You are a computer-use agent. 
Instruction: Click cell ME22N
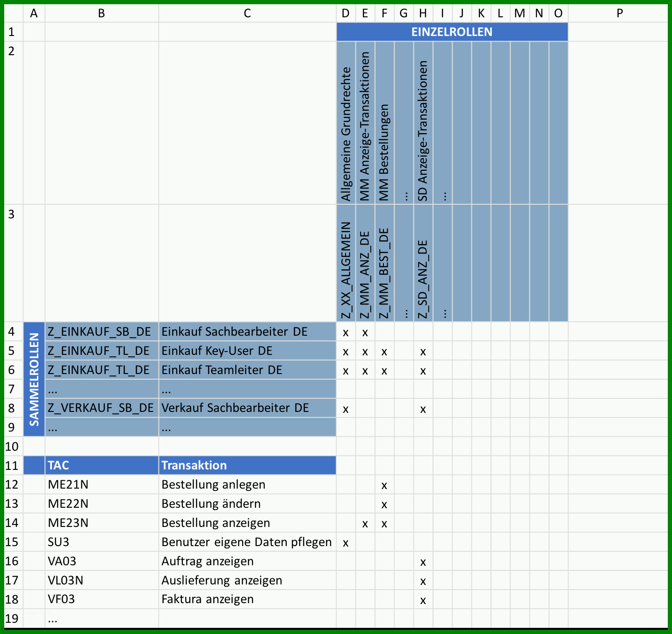pos(101,504)
